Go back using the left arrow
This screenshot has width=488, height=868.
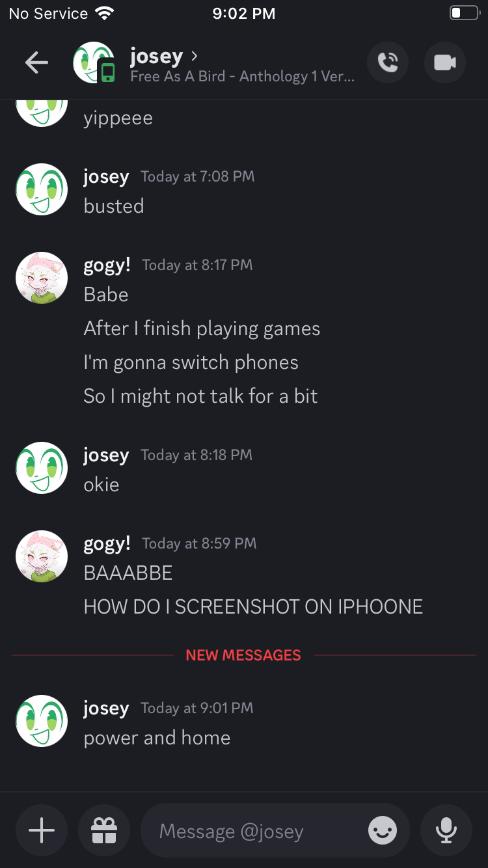pos(36,62)
